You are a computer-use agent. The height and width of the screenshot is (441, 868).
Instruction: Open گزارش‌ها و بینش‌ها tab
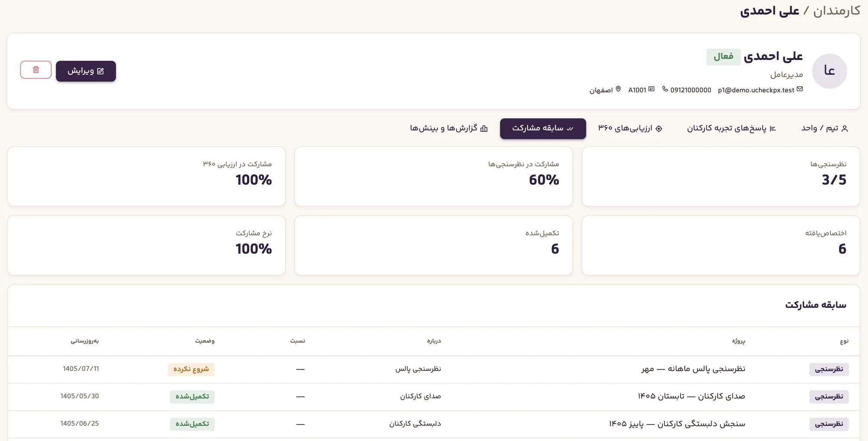(x=449, y=128)
